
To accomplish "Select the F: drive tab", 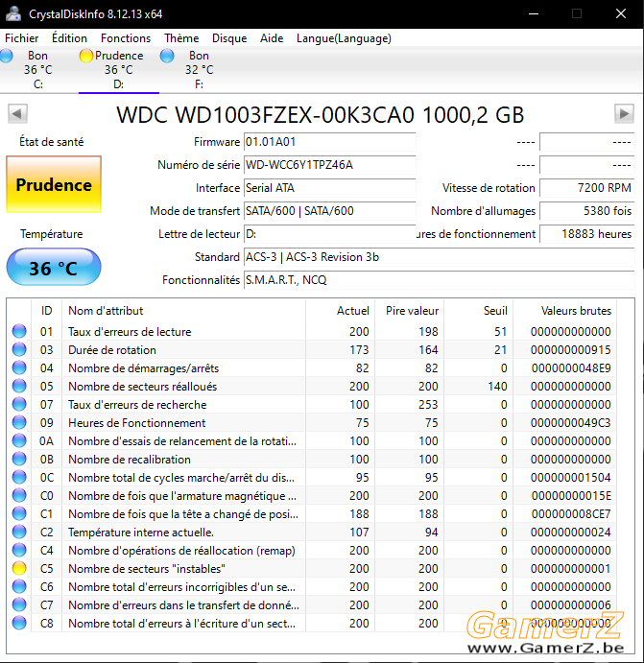I will pyautogui.click(x=200, y=70).
